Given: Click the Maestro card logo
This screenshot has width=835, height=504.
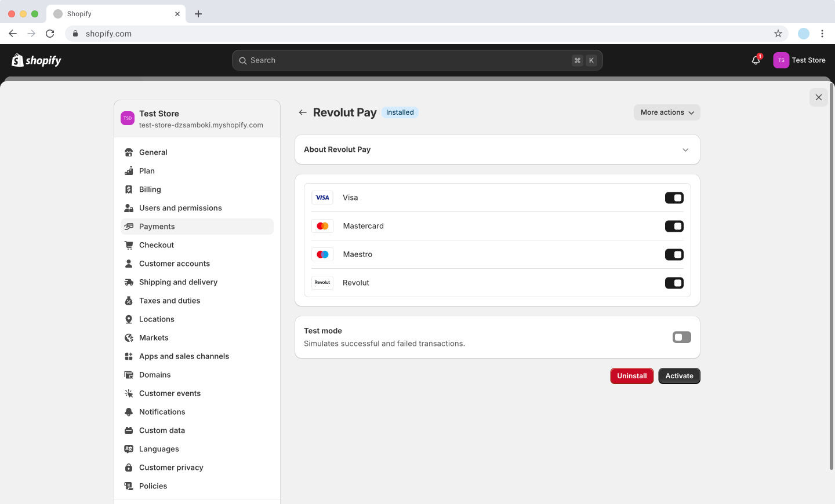Looking at the screenshot, I should click(x=322, y=254).
